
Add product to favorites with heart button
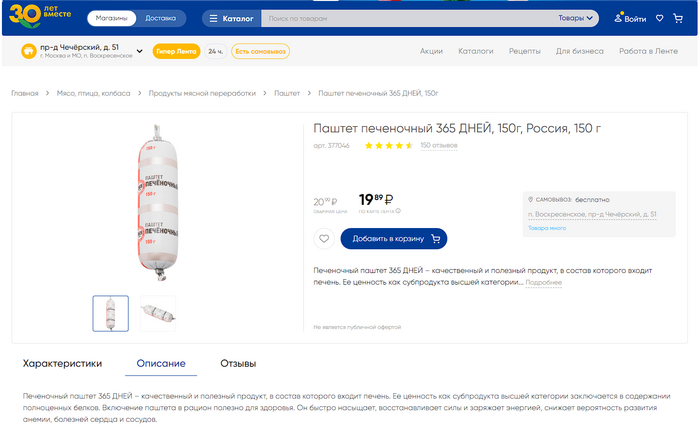coord(323,239)
